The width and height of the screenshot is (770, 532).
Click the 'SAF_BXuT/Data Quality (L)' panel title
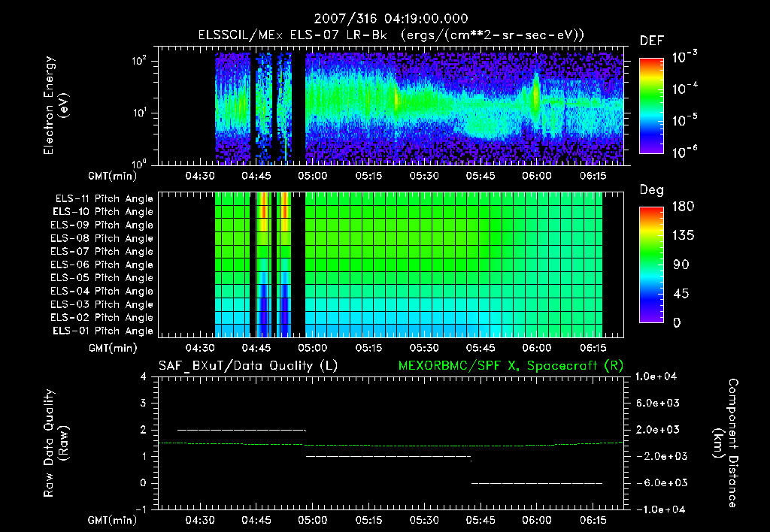click(x=248, y=366)
